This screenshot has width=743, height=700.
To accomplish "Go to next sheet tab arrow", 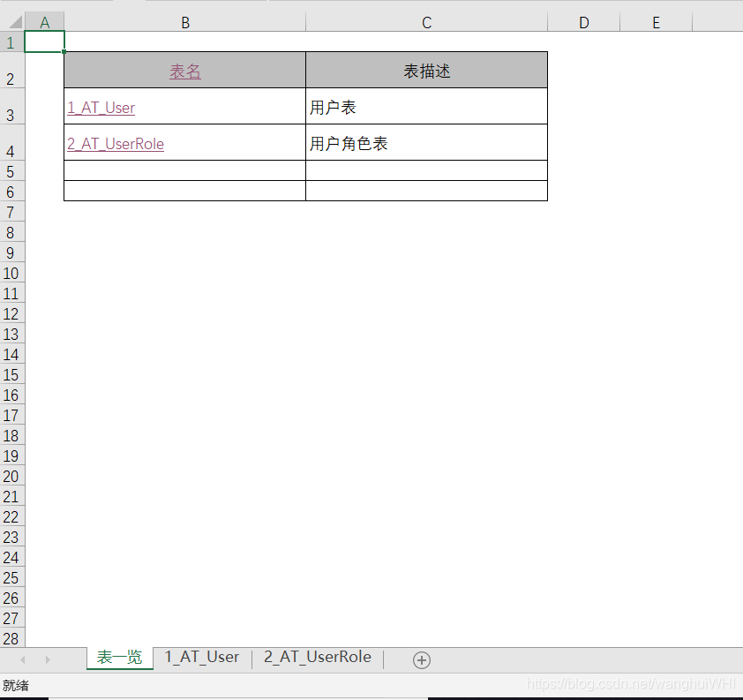I will click(x=48, y=659).
